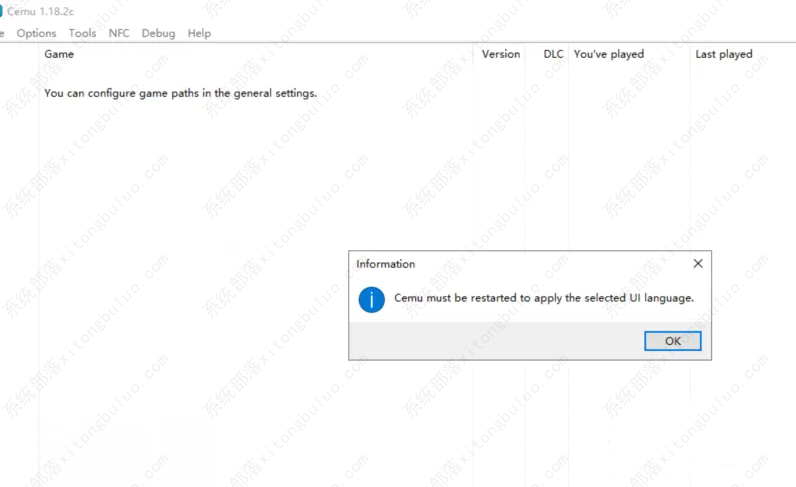Click the 'configure game paths' hint text

[x=180, y=93]
